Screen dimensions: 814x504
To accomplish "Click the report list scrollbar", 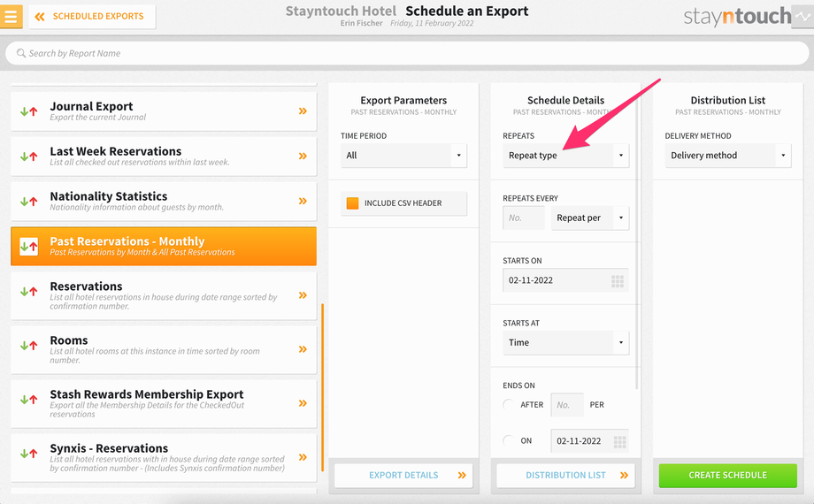I will point(322,387).
